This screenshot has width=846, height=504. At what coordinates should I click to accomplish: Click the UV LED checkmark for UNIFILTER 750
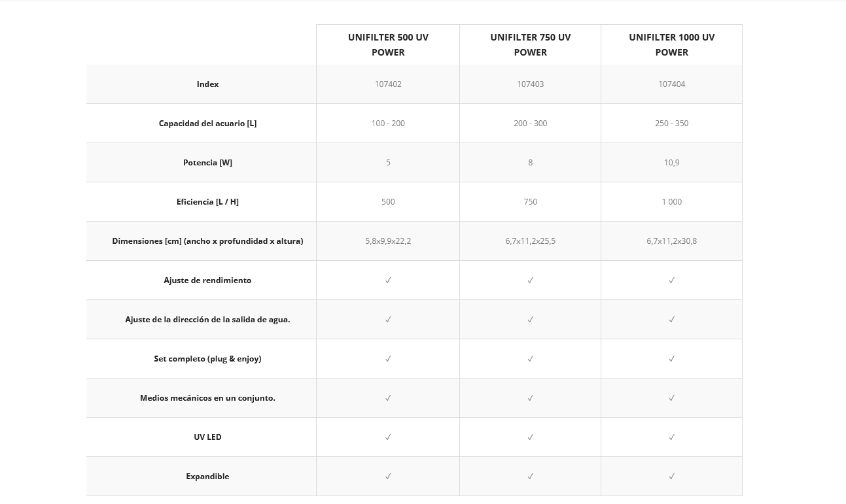pos(530,437)
